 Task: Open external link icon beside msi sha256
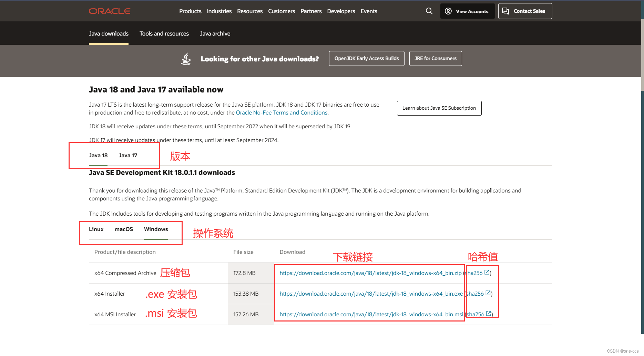tap(489, 314)
